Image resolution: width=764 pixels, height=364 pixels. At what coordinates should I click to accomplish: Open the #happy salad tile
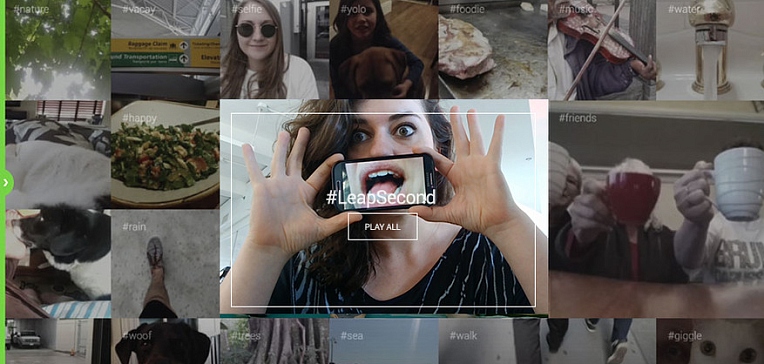coord(165,154)
